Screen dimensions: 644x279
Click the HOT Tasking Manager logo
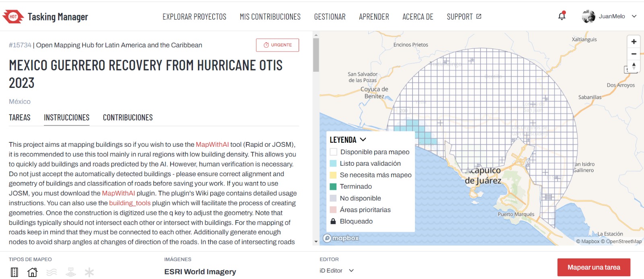pyautogui.click(x=45, y=17)
